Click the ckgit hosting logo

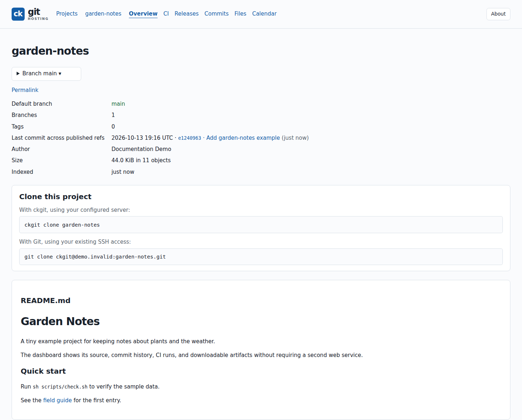click(30, 14)
